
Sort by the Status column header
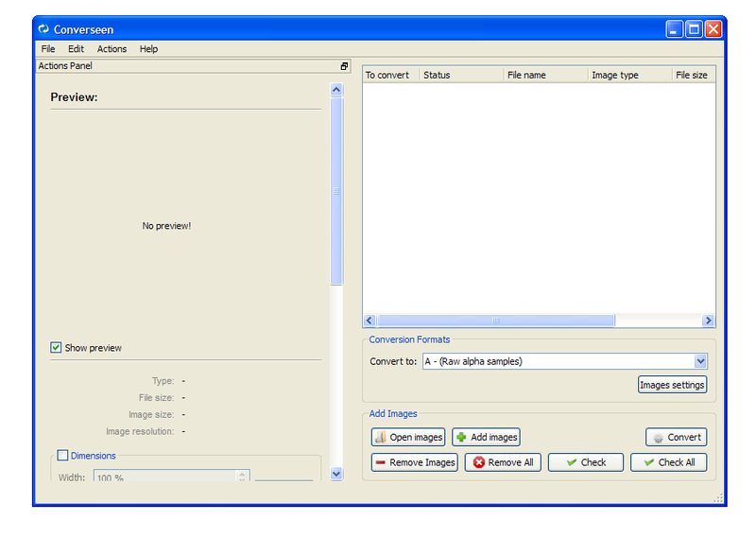[461, 76]
